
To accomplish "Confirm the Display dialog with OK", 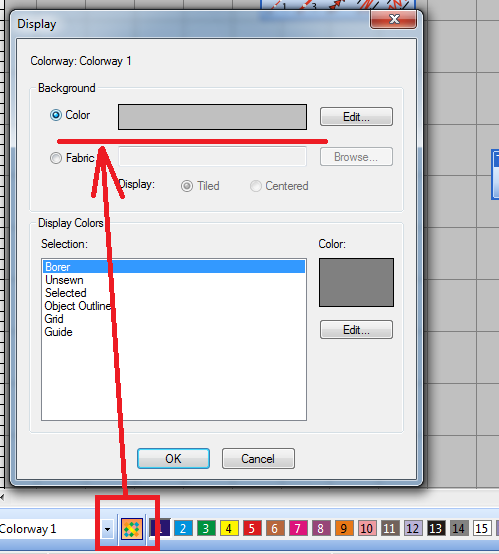I will pyautogui.click(x=173, y=459).
